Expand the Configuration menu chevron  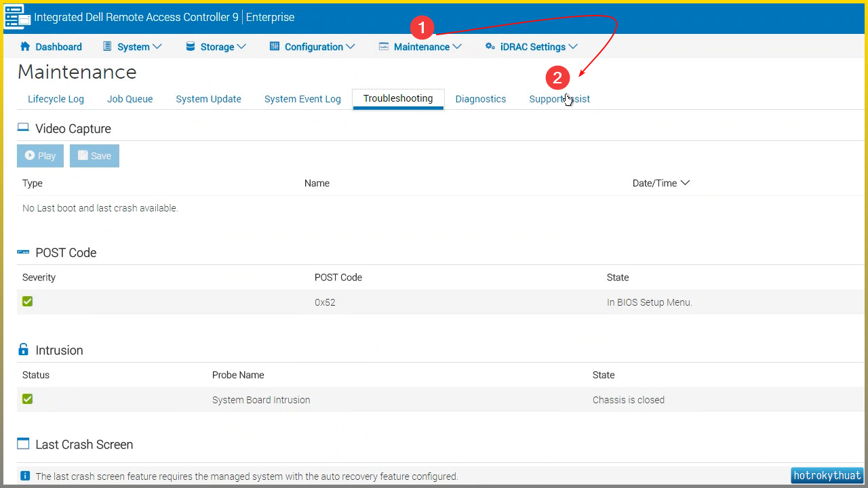(x=351, y=47)
